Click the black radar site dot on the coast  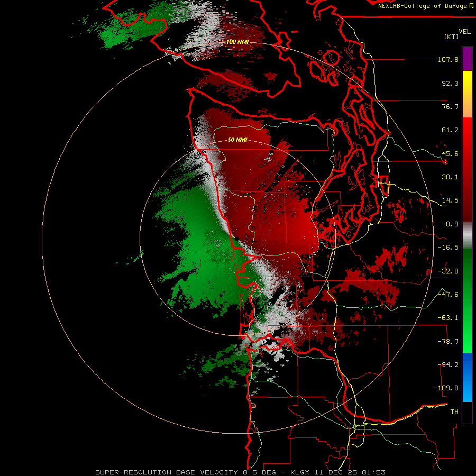tap(237, 239)
